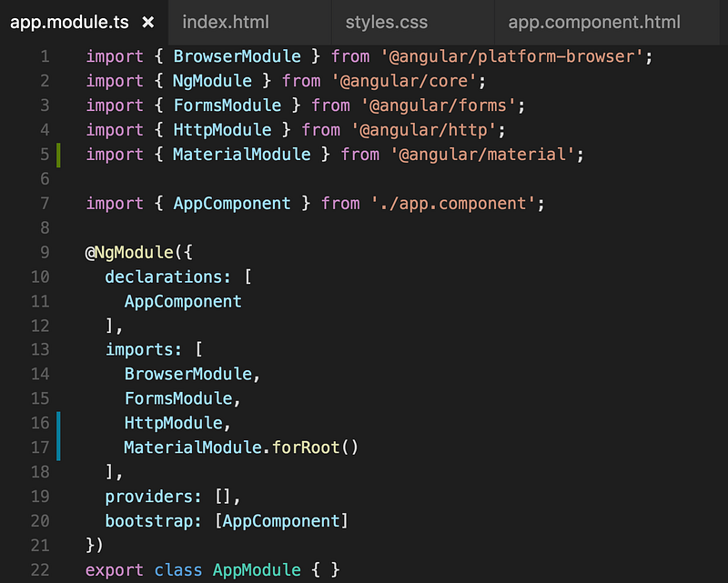Click the AppModule class name
Screen dimensions: 728x583
pos(257,570)
